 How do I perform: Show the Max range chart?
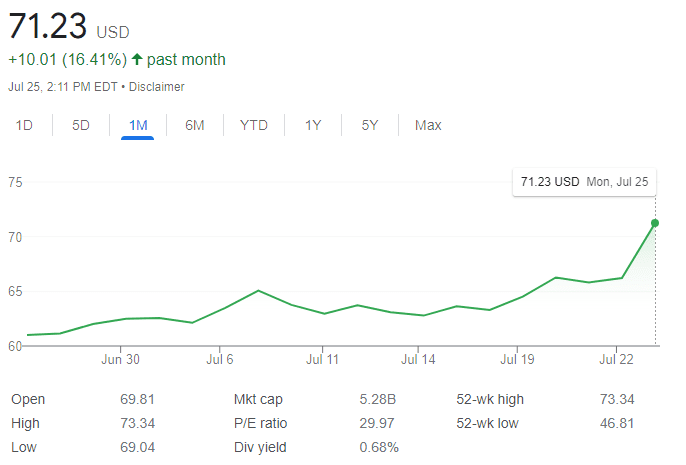click(x=428, y=125)
